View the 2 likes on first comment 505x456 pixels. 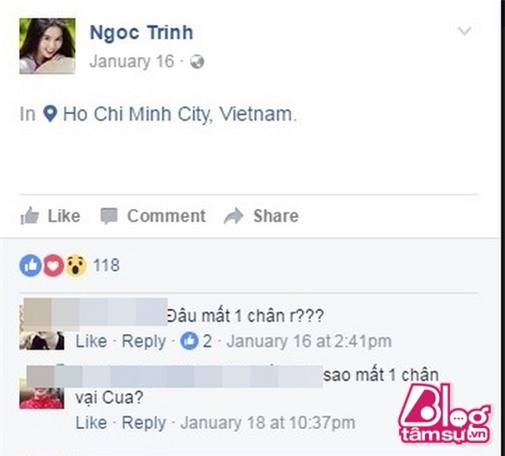(x=196, y=341)
